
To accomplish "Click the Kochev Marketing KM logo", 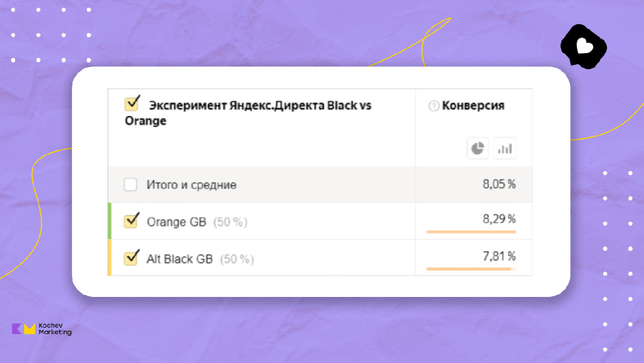I will click(x=24, y=329).
